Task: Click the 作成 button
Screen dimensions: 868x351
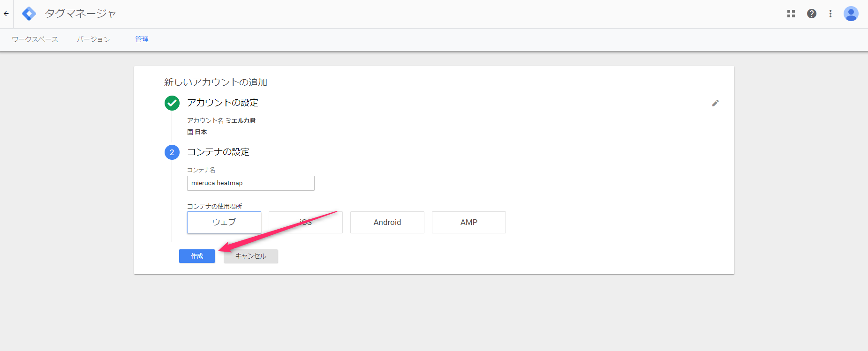Action: coord(197,256)
